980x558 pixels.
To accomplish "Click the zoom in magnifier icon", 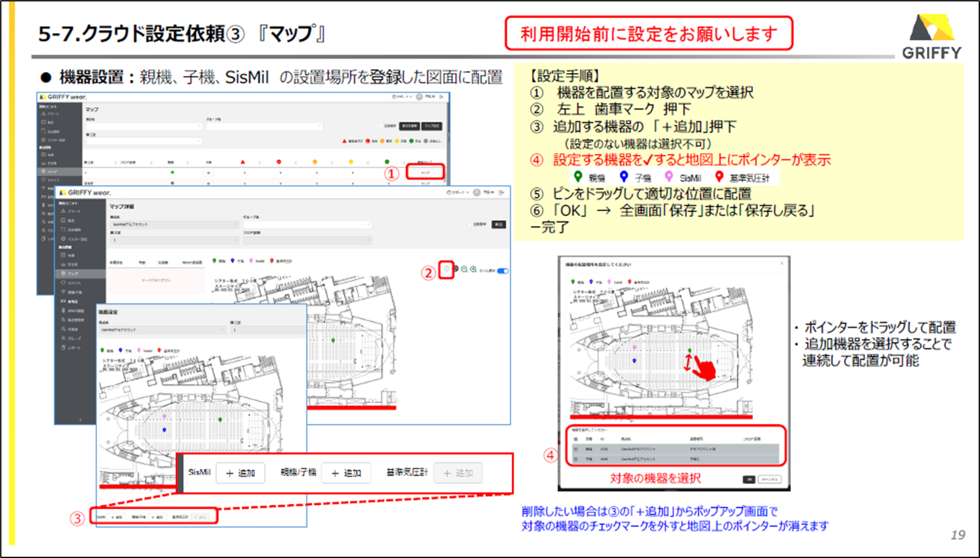I will 473,270.
